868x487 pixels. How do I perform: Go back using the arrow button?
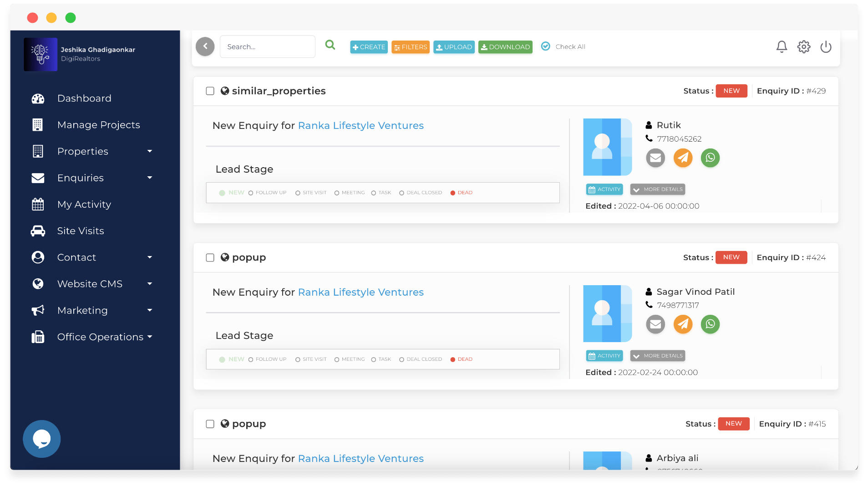205,46
